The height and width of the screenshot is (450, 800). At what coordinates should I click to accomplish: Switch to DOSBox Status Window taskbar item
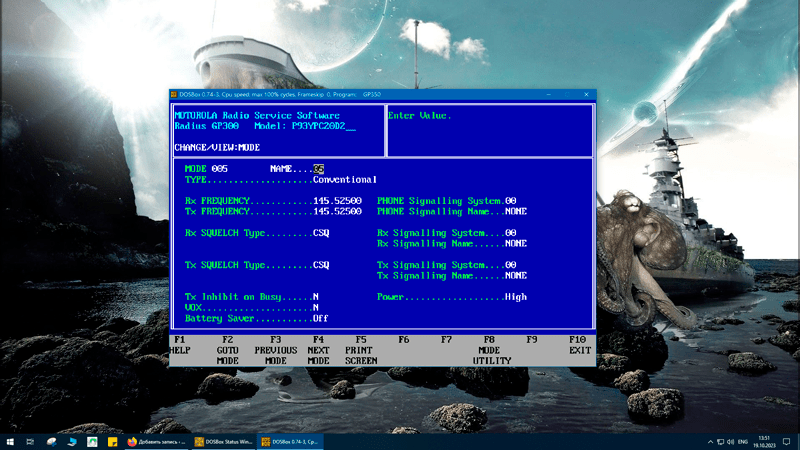pyautogui.click(x=223, y=442)
